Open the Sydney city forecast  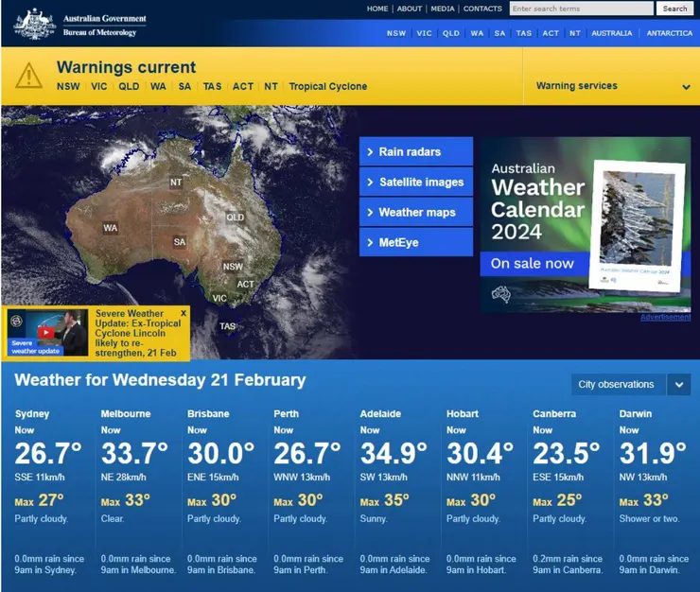(32, 414)
